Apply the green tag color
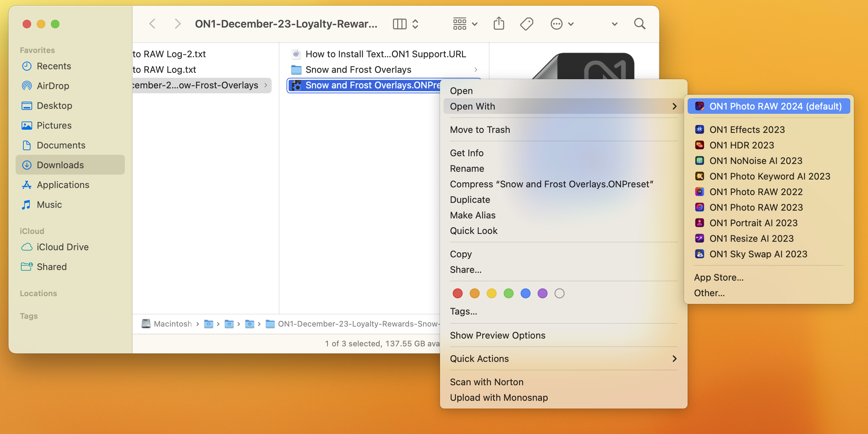The width and height of the screenshot is (868, 434). [x=509, y=293]
